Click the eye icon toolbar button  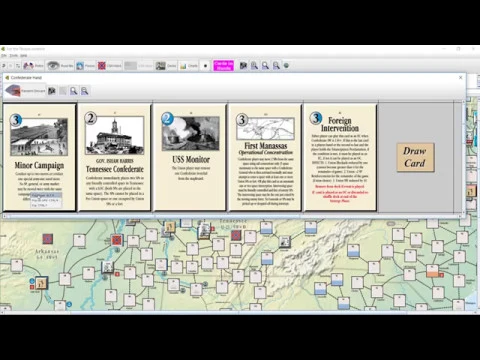(60, 66)
